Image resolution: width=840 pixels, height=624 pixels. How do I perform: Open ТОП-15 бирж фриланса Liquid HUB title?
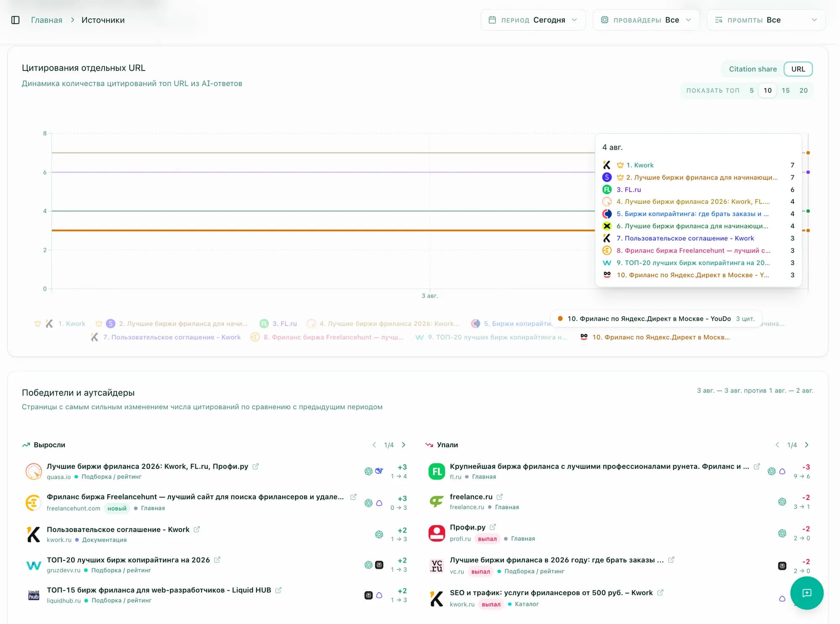(x=159, y=590)
